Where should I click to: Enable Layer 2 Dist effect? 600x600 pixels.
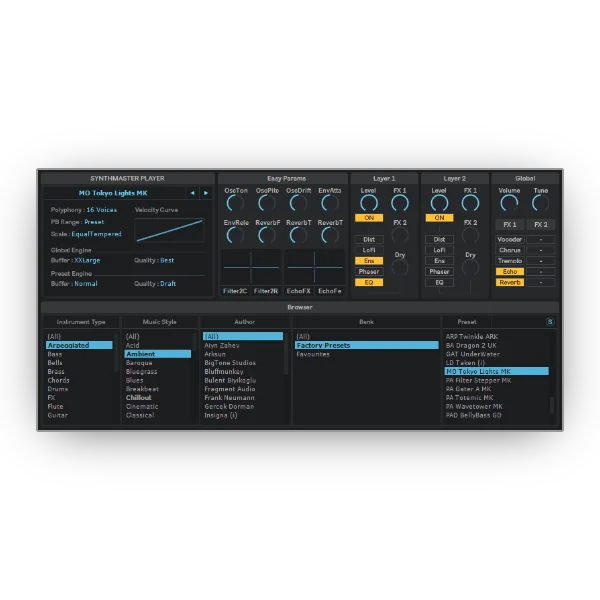pos(439,240)
